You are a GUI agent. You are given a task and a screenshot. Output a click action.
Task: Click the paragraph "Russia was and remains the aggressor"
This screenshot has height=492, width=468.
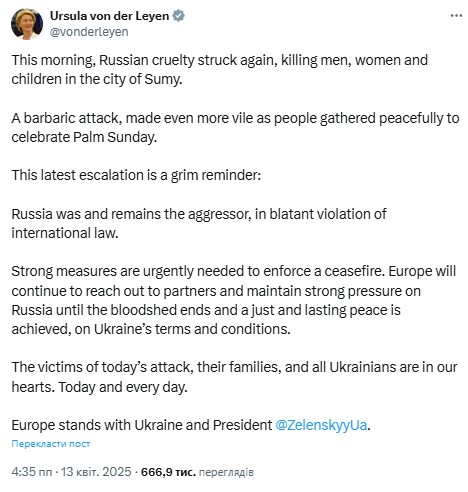point(199,223)
